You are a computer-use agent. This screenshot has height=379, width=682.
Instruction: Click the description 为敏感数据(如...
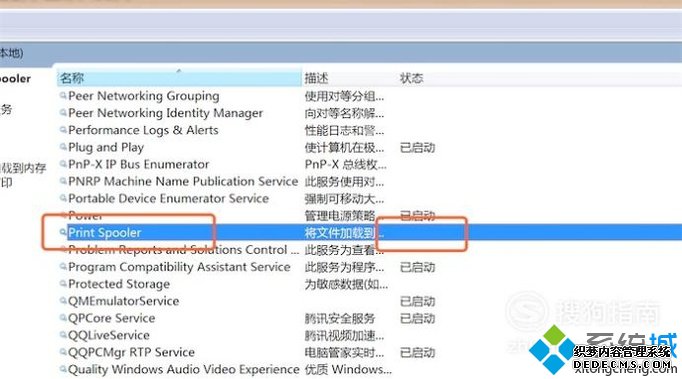tap(346, 284)
